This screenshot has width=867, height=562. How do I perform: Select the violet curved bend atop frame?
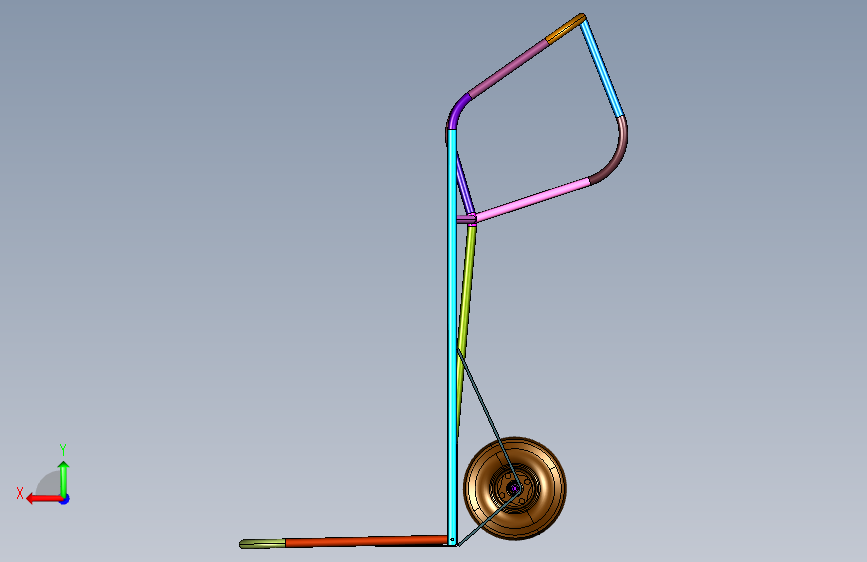point(457,111)
